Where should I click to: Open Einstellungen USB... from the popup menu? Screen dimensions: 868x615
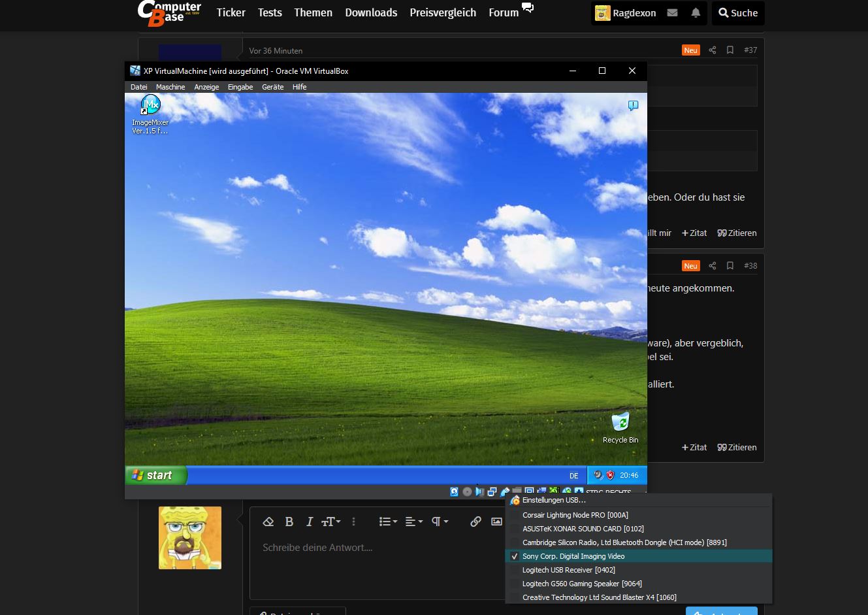click(639, 501)
